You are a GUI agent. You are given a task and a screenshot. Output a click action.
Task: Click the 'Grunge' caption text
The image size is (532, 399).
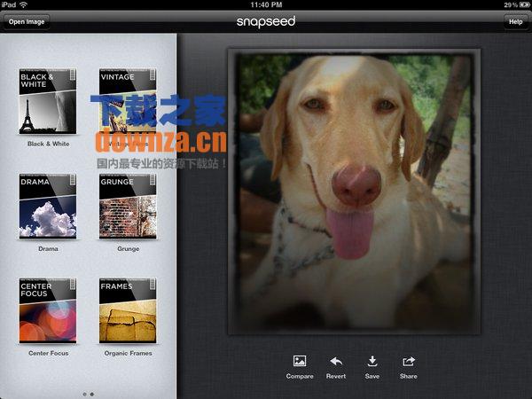click(129, 248)
